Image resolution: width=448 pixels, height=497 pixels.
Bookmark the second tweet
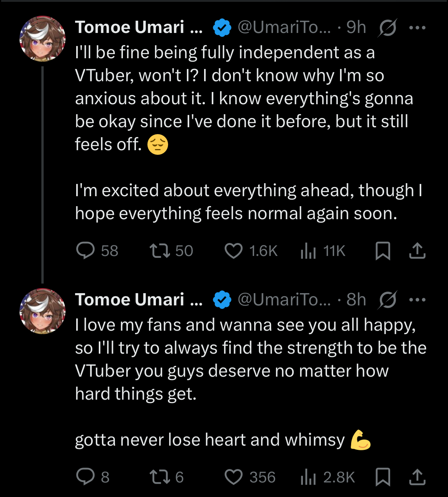pyautogui.click(x=383, y=477)
